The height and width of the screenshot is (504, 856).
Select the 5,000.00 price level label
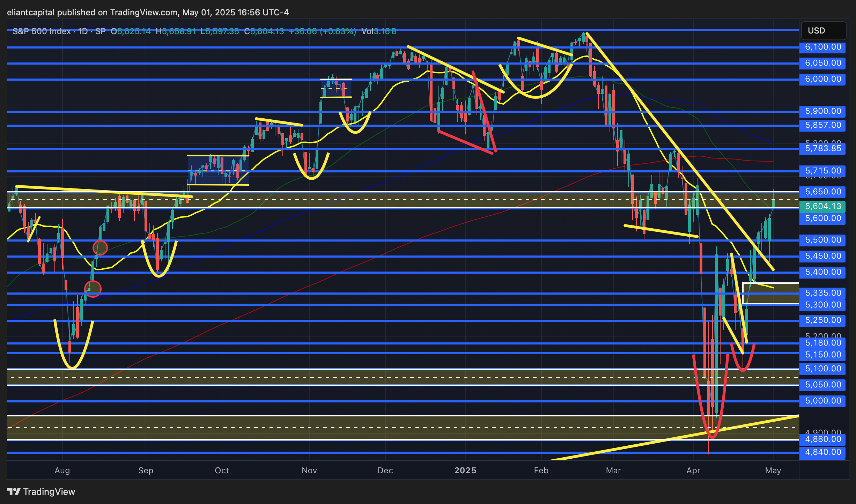pos(822,401)
